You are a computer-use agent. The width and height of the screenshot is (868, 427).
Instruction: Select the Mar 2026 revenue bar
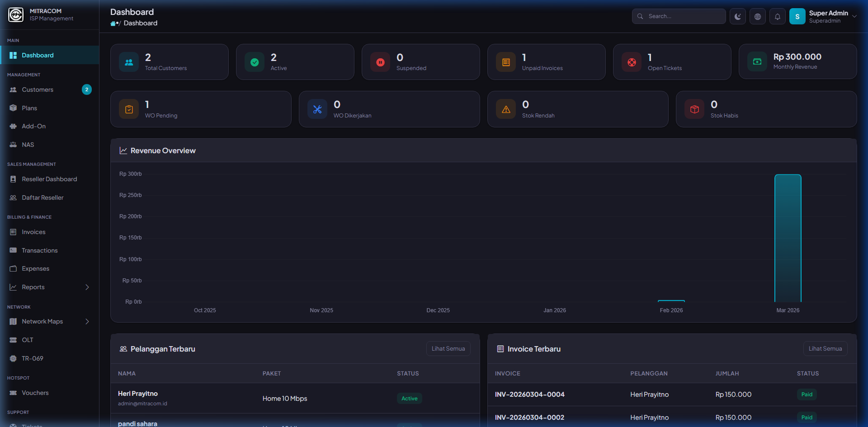[788, 237]
